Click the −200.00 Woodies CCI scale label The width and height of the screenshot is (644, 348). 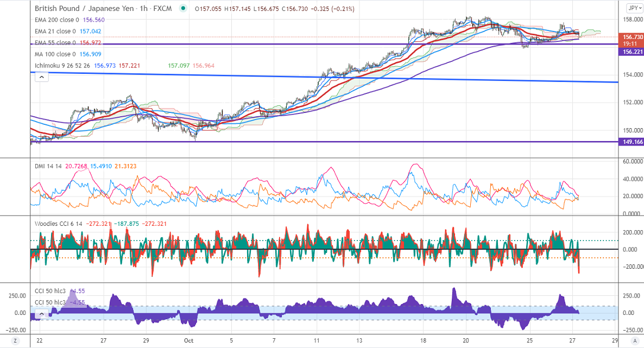[x=633, y=267]
